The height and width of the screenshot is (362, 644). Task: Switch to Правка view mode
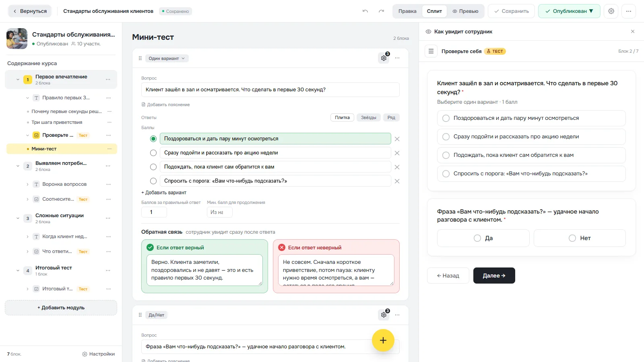(x=407, y=11)
